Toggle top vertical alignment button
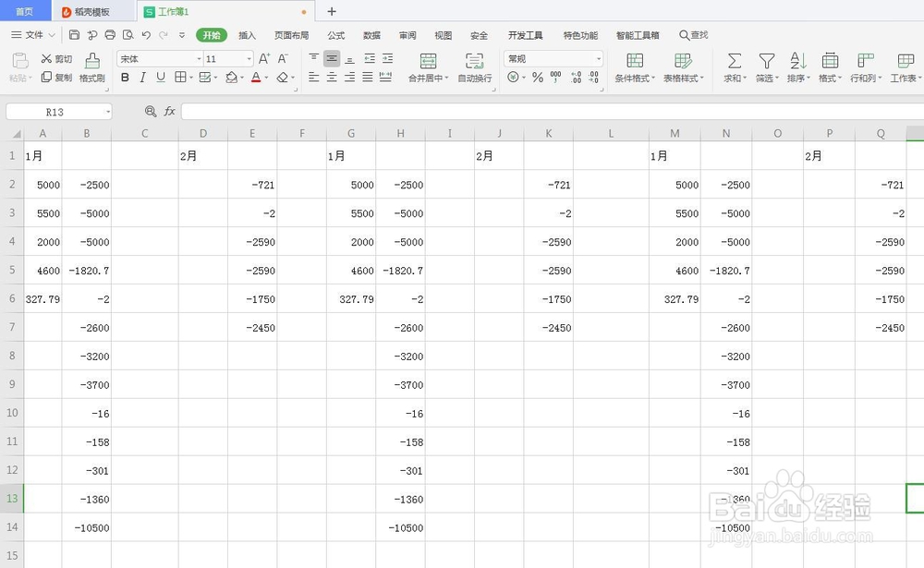The image size is (924, 568). pyautogui.click(x=313, y=58)
